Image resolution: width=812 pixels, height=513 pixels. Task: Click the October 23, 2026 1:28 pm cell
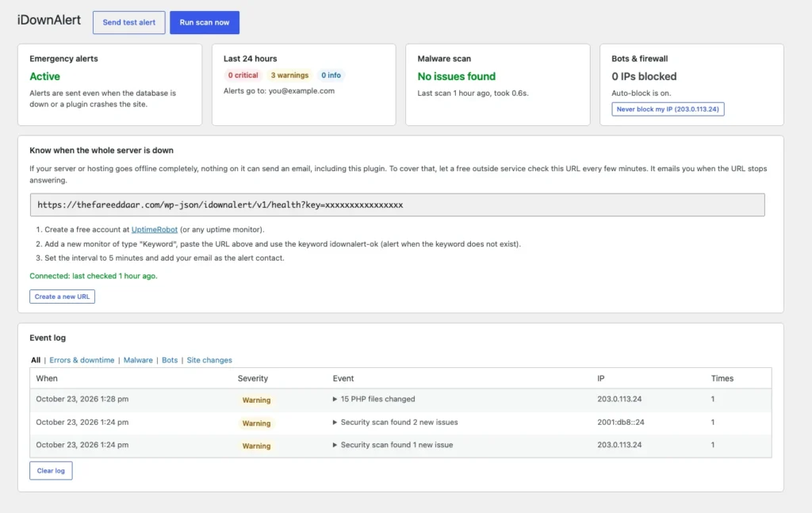(82, 399)
